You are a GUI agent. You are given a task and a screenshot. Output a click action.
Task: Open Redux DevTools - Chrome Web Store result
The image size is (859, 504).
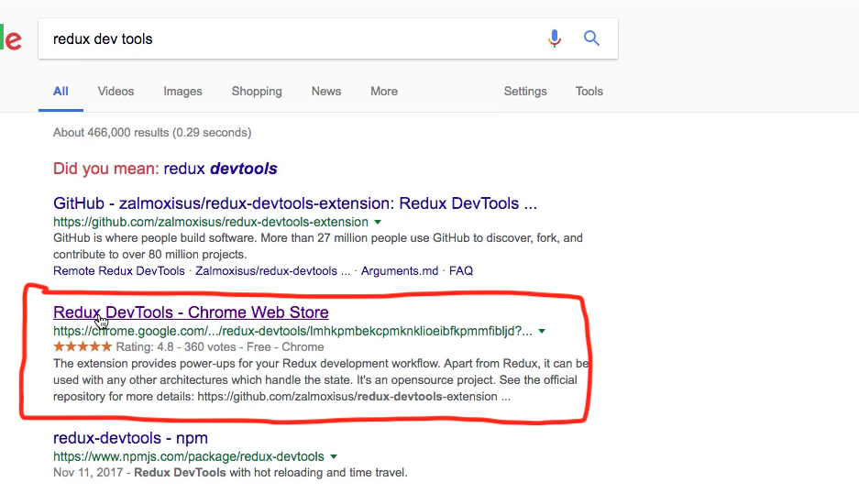tap(191, 312)
